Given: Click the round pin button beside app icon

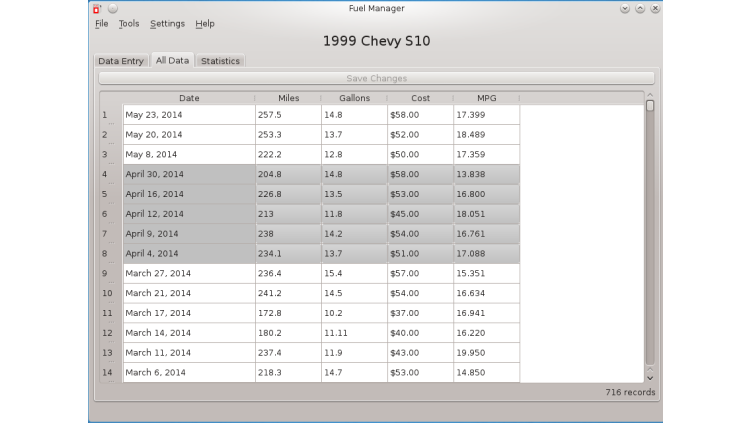Looking at the screenshot, I should tap(113, 8).
